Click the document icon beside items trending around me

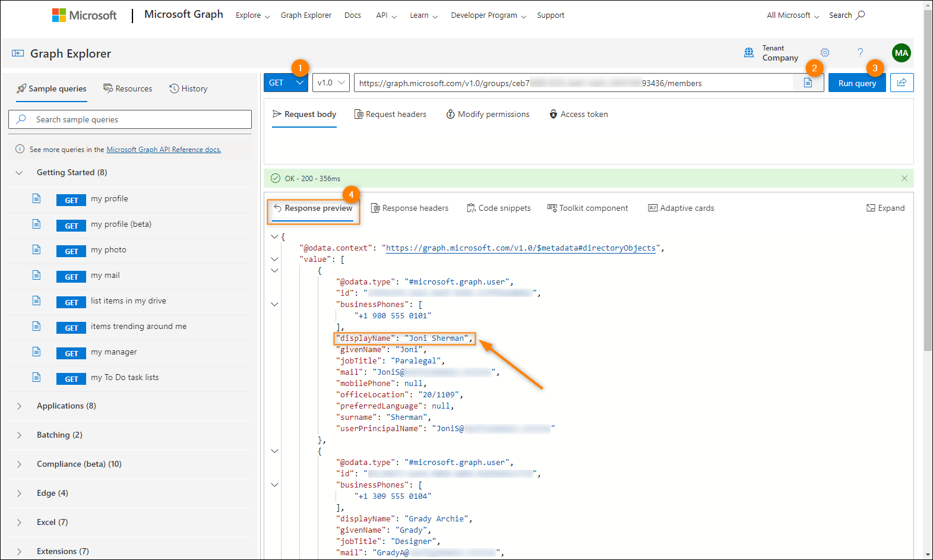click(x=36, y=326)
